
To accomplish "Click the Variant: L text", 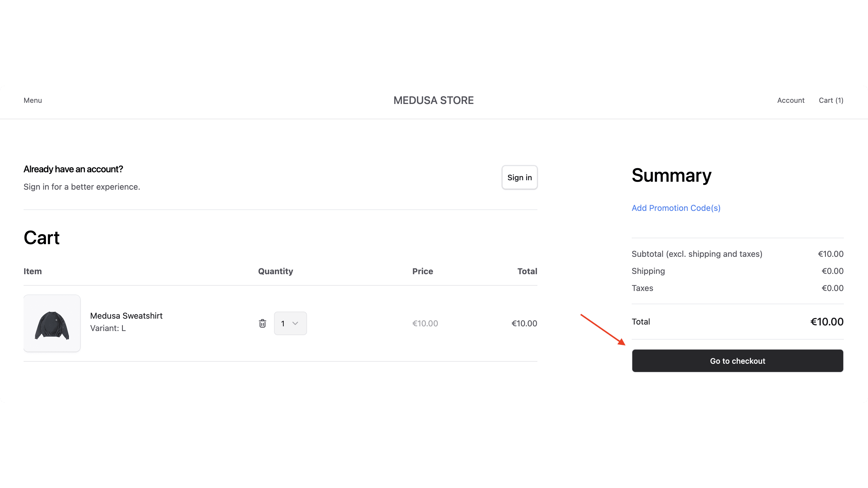I will pos(108,328).
